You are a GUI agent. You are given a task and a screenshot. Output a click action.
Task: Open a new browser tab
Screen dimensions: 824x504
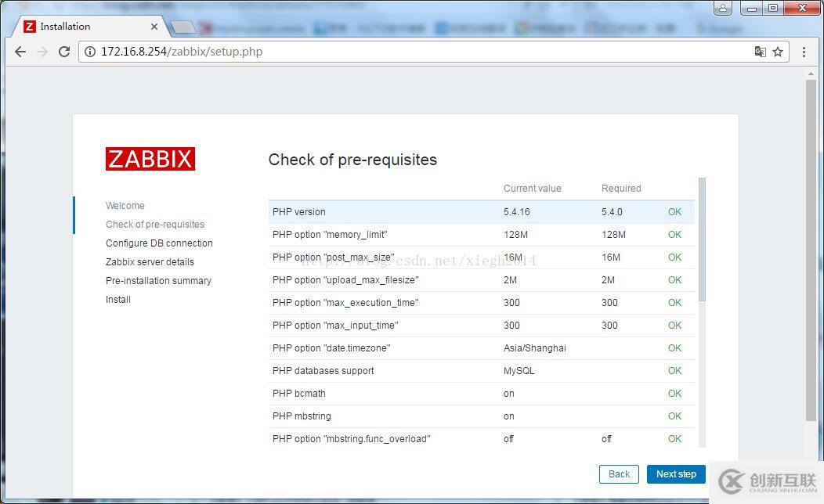point(182,26)
